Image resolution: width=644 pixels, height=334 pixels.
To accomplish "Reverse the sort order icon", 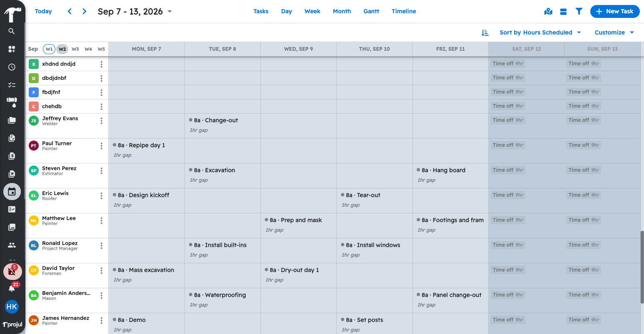I will coord(485,32).
